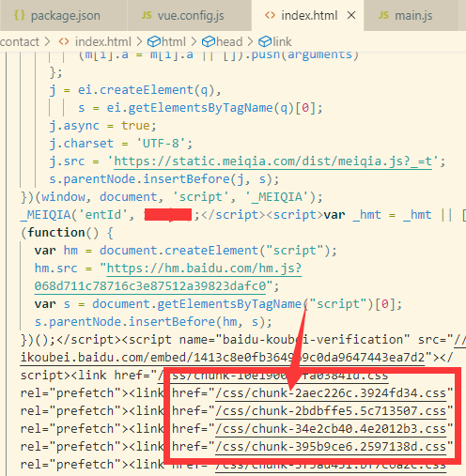
Task: Open the head element breadcrumb
Action: (229, 41)
